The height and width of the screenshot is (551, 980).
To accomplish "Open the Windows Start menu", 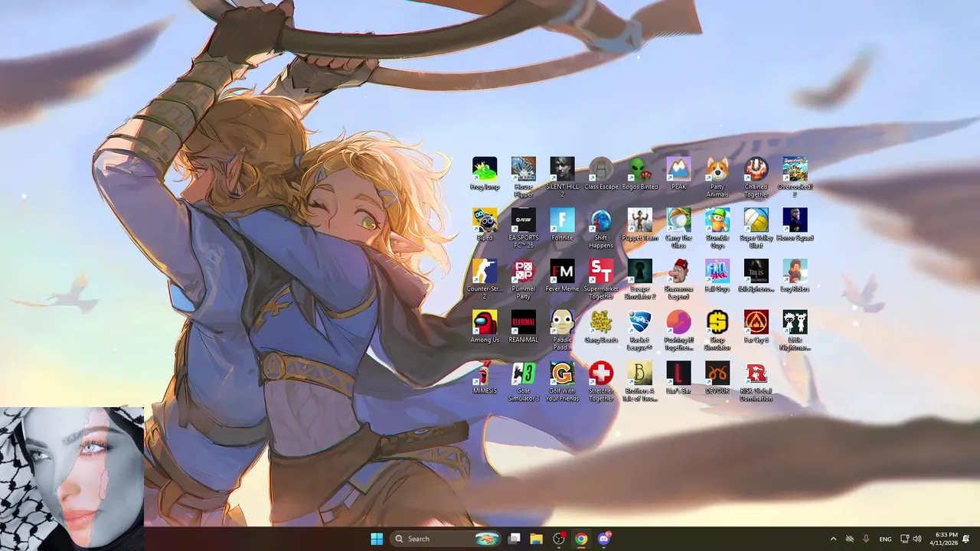I will tap(377, 539).
